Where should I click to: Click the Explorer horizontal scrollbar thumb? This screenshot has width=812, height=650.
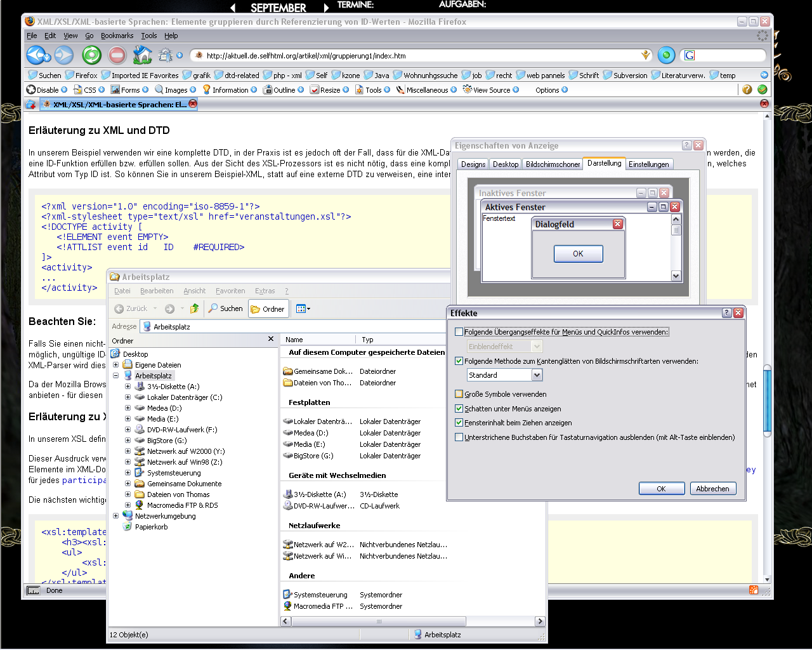[379, 621]
